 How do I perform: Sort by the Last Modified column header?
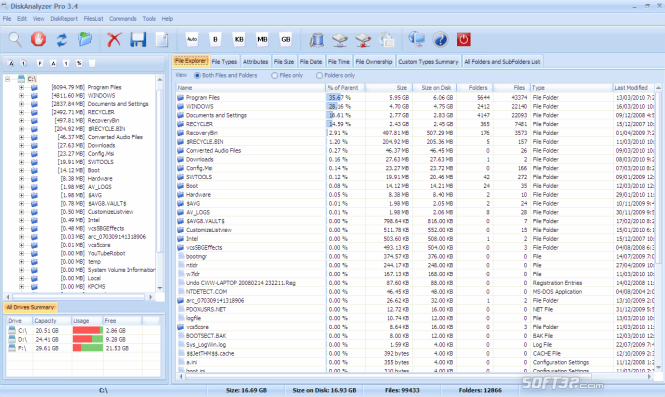pyautogui.click(x=634, y=88)
